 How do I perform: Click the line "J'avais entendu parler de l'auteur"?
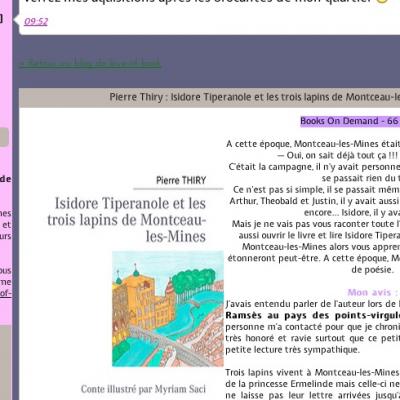[x=312, y=304]
